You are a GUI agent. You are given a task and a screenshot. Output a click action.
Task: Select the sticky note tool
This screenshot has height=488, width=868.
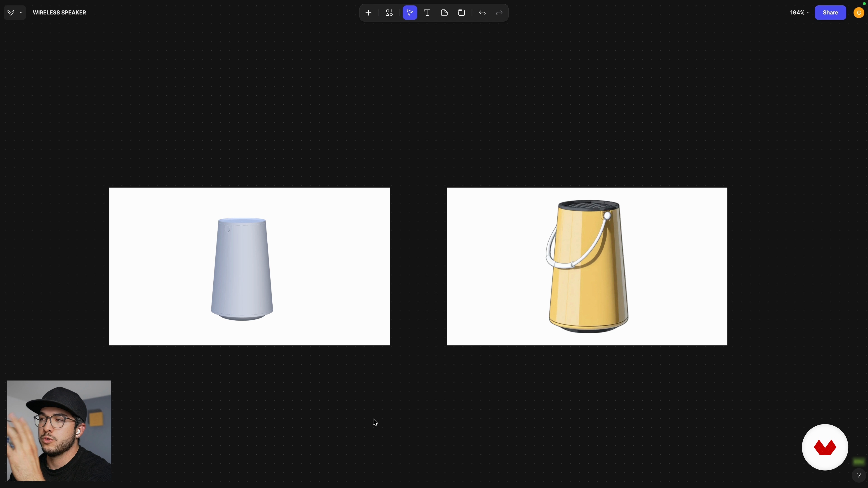444,13
